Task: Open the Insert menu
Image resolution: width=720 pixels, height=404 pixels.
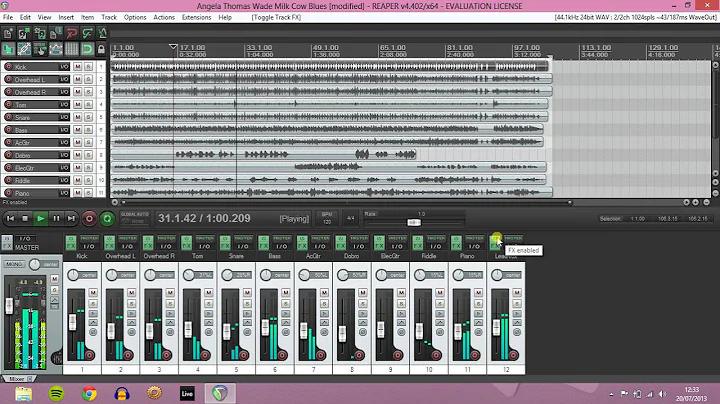Action: 66,17
